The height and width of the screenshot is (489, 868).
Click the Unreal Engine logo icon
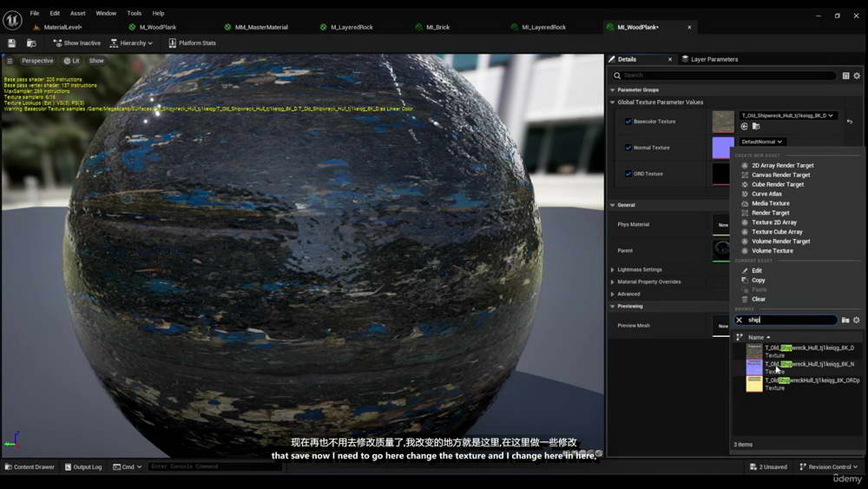pos(12,21)
